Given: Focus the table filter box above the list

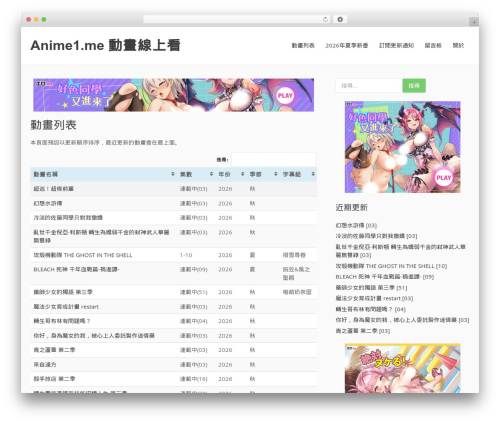Looking at the screenshot, I should click(274, 160).
